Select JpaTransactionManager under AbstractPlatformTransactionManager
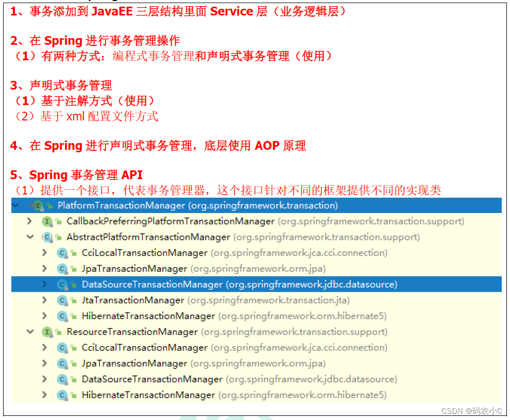Screen dimensions: 510x420 (257, 269)
